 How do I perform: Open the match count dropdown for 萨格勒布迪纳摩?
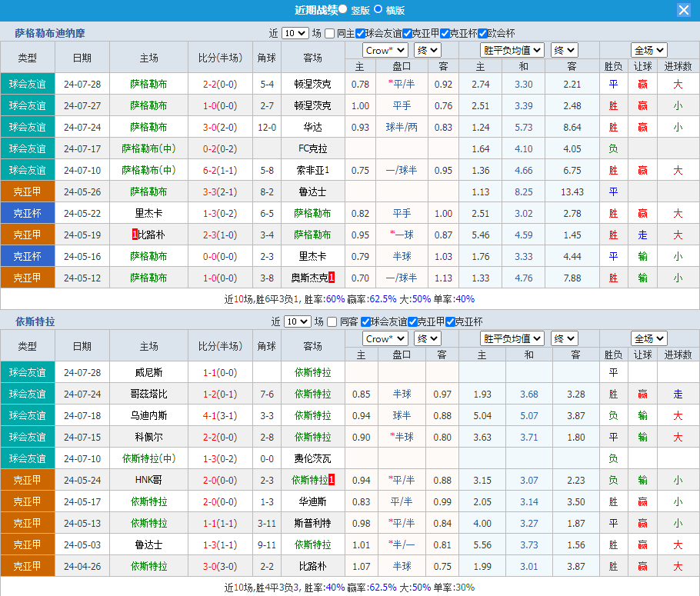pos(295,33)
